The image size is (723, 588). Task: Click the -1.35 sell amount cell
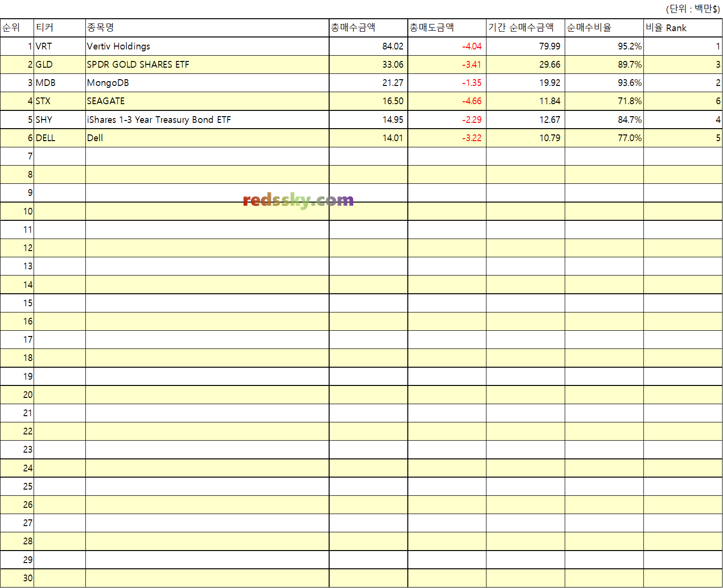[x=447, y=83]
